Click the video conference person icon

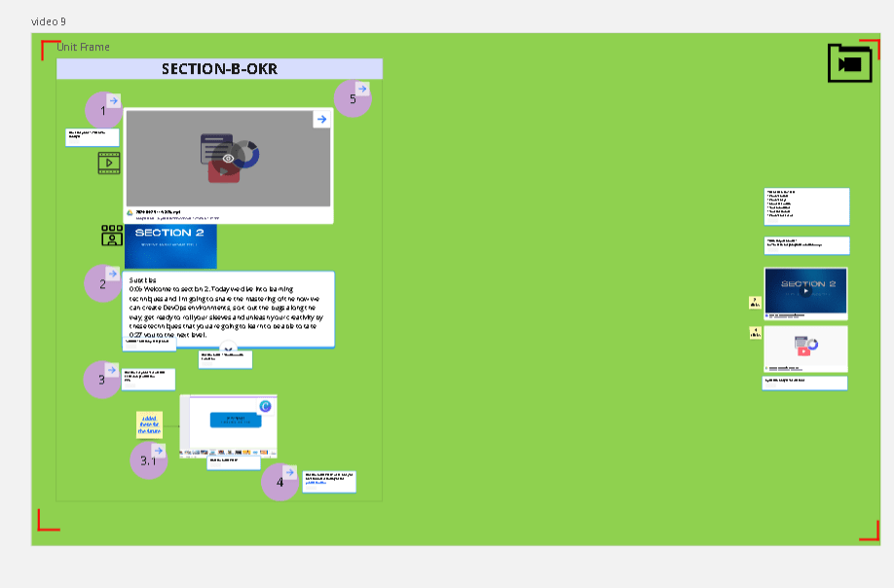[112, 236]
